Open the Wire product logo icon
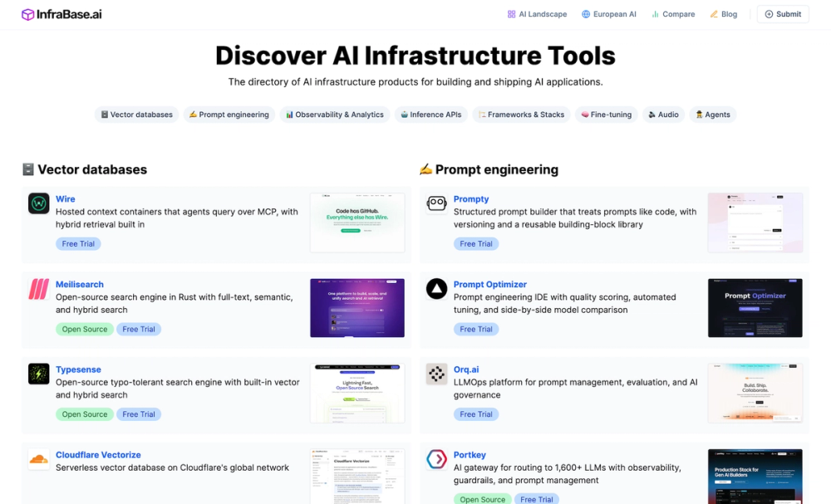831x504 pixels. (x=39, y=203)
